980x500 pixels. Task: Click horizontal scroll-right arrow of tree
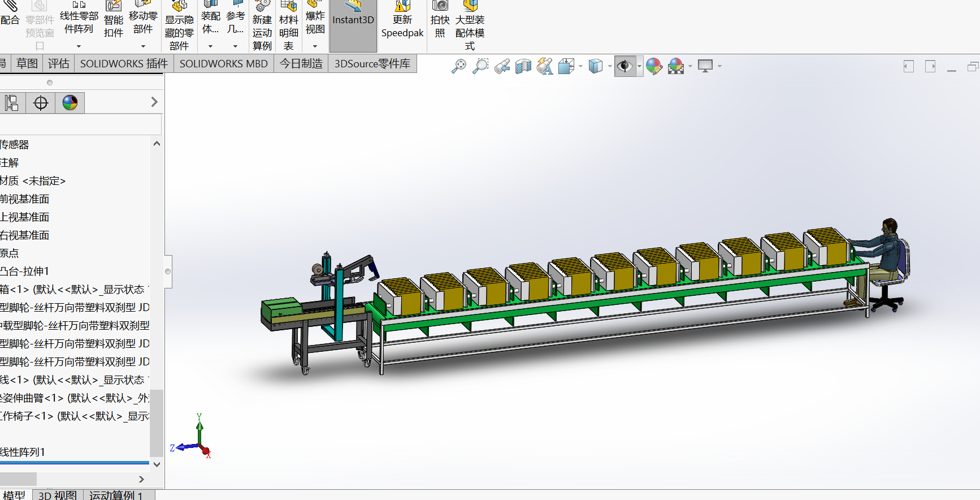pyautogui.click(x=141, y=479)
